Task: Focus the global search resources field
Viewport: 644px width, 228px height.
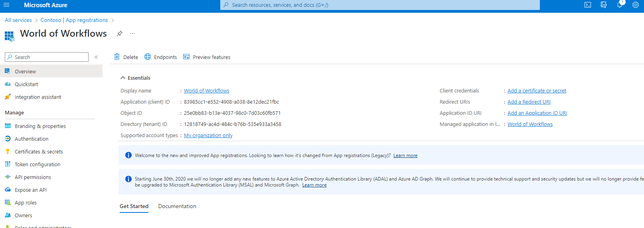Action: (x=380, y=5)
